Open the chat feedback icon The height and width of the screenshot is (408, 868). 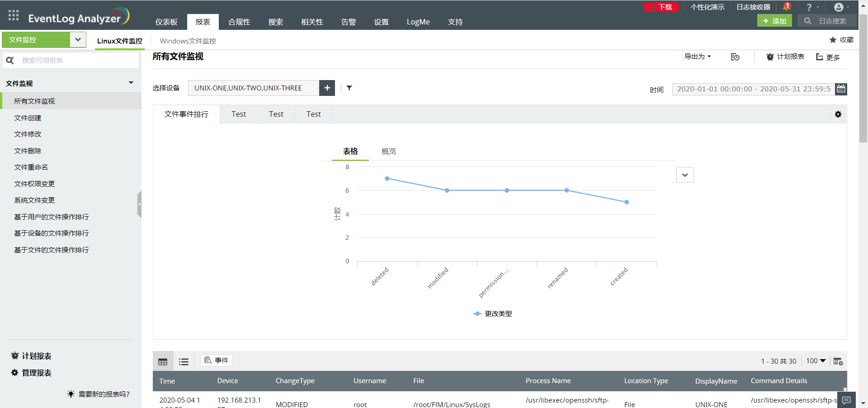(x=846, y=400)
